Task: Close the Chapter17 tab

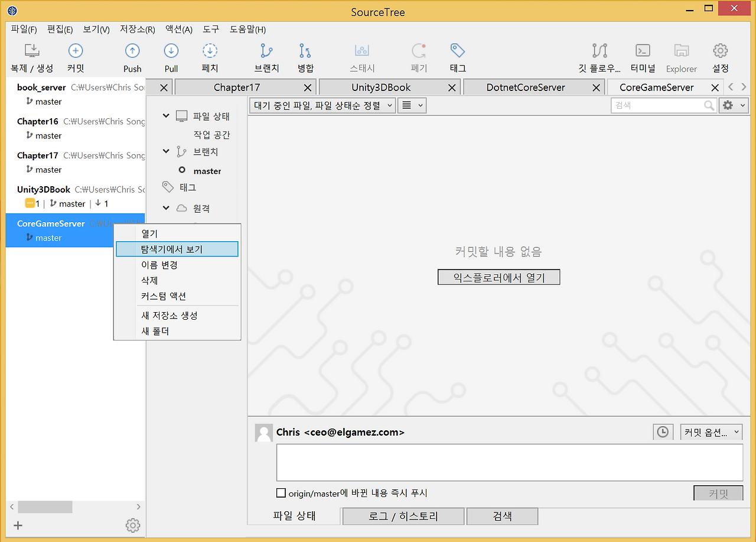Action: (308, 87)
